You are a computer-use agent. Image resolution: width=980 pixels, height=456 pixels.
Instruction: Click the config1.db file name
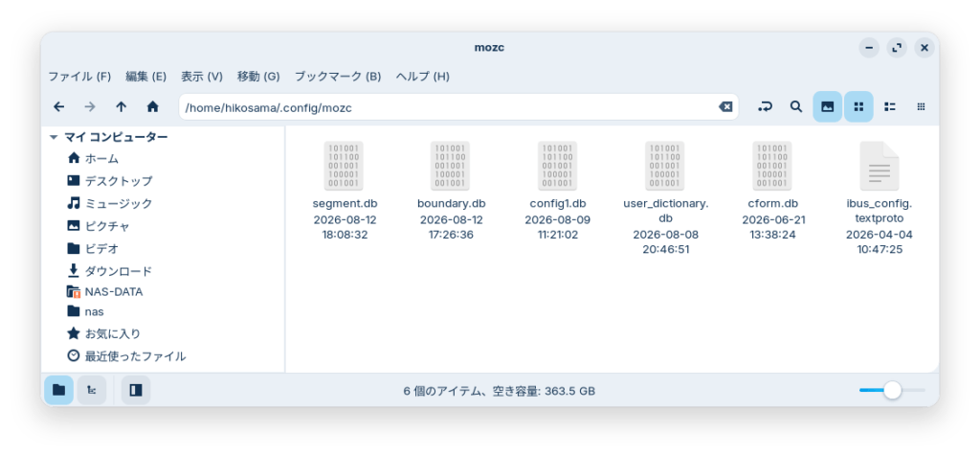pyautogui.click(x=558, y=204)
